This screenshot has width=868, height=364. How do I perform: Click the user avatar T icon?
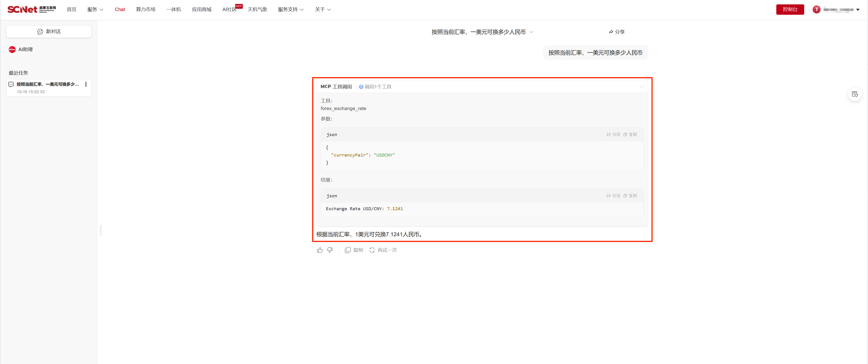[x=816, y=9]
